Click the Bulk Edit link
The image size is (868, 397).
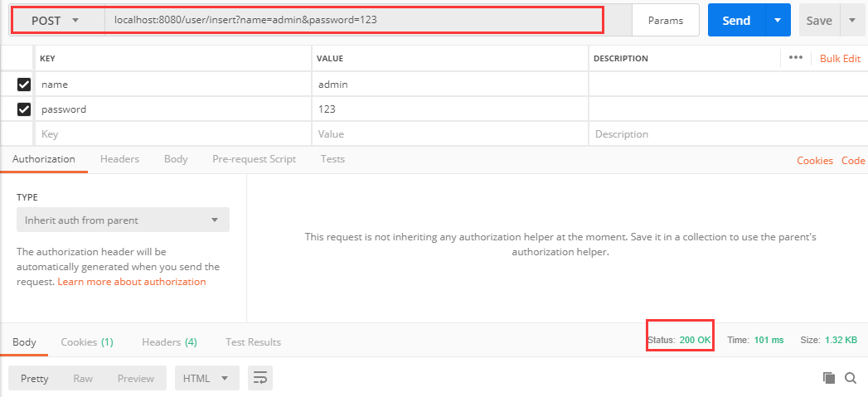841,58
